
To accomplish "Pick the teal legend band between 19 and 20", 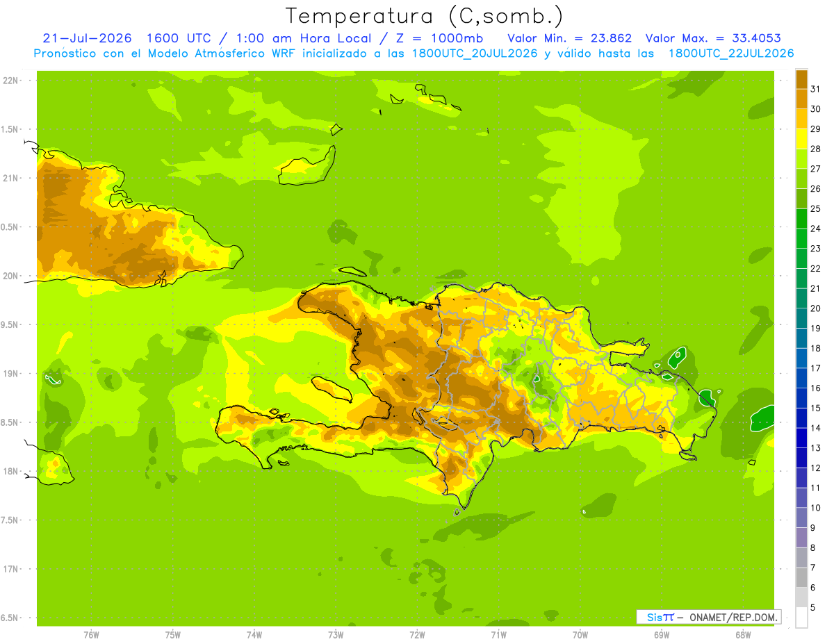I will [x=801, y=318].
